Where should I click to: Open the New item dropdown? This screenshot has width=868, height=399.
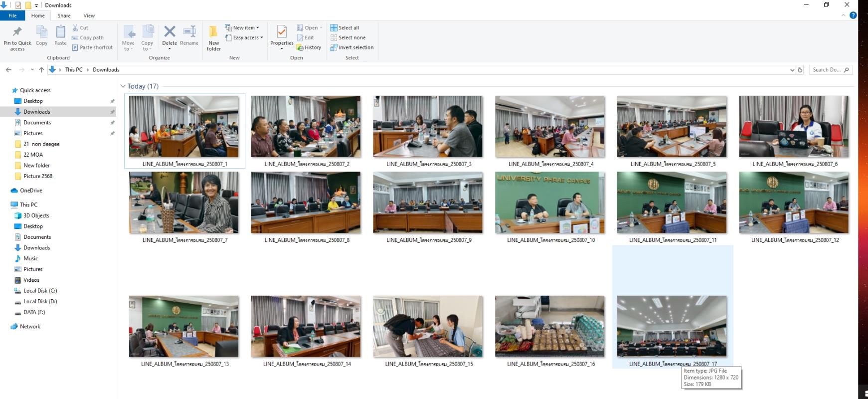click(x=242, y=28)
